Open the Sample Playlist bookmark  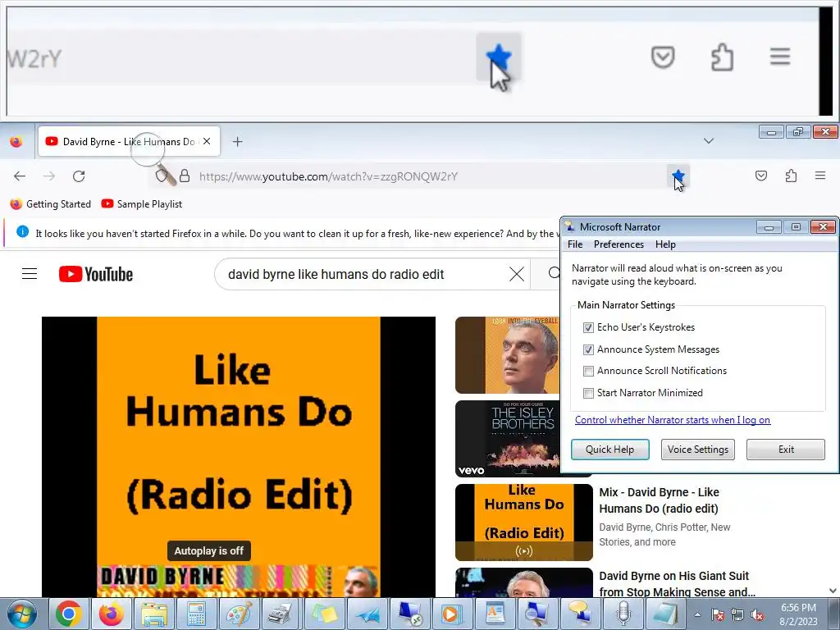point(142,204)
